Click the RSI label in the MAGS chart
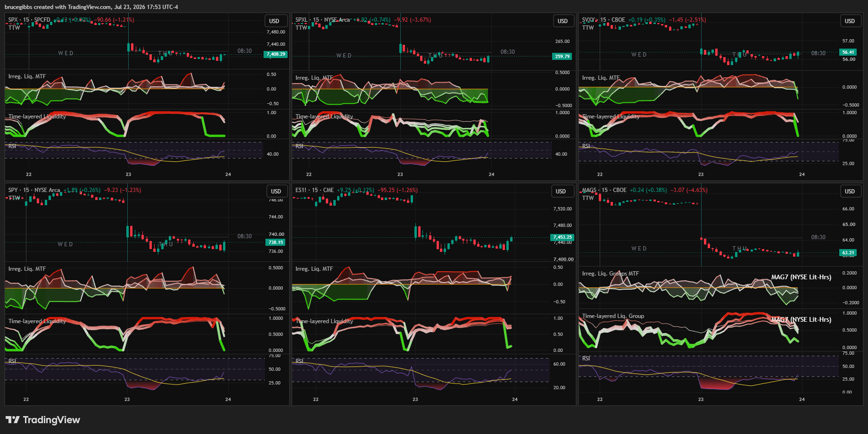The image size is (868, 434). (586, 359)
